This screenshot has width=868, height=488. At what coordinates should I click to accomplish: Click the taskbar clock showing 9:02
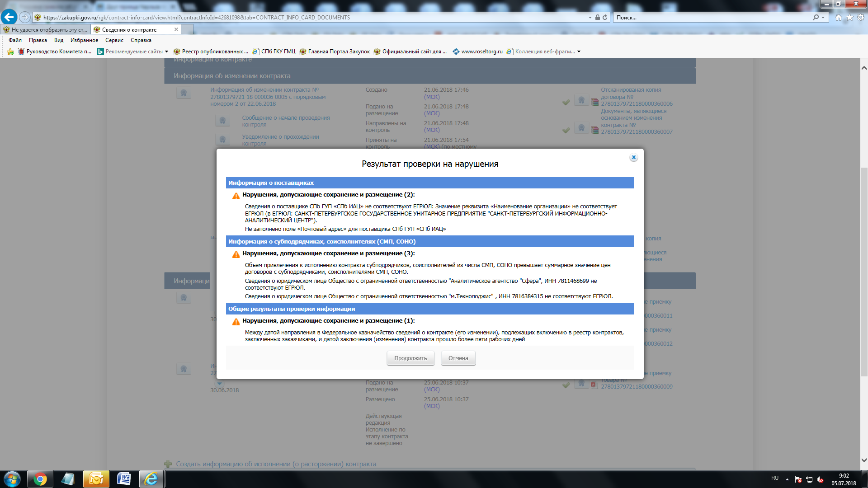[844, 479]
